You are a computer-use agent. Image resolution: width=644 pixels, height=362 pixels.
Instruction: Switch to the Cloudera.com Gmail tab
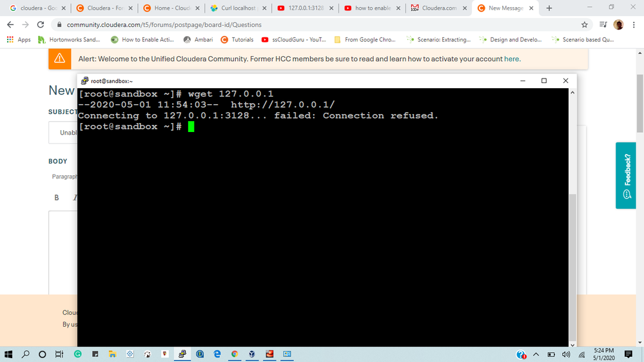point(439,8)
